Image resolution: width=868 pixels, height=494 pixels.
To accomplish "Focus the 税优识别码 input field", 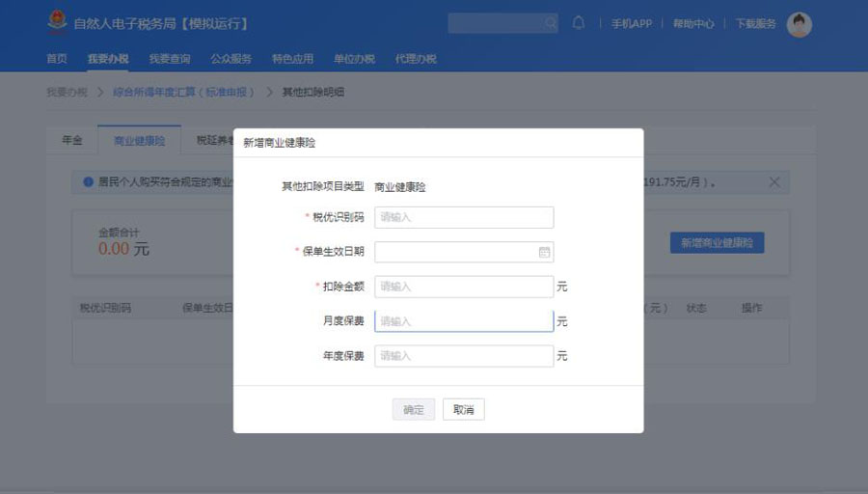I will [464, 217].
